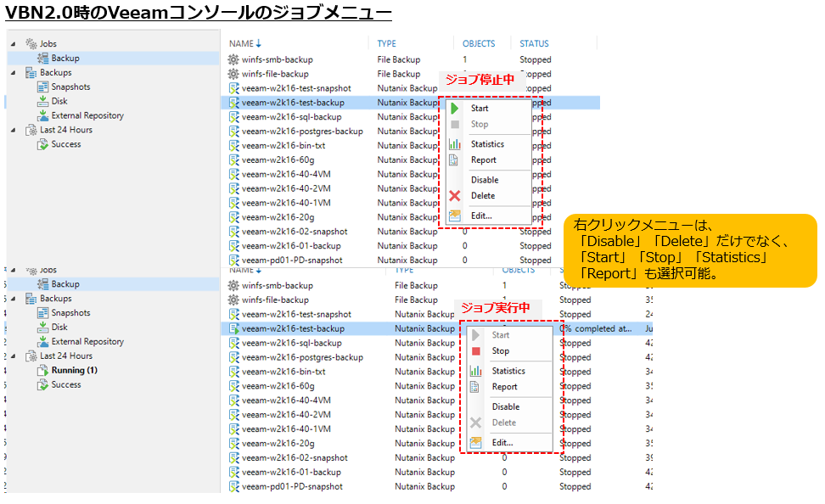This screenshot has width=825, height=504.
Task: Click the job icon of veeam-pd01-PD-snapshot in the lower list
Action: [x=234, y=487]
